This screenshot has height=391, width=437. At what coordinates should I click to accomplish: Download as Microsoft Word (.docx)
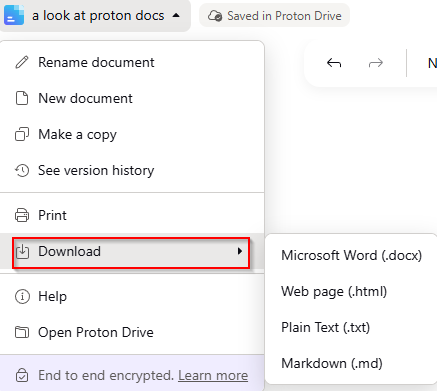351,255
